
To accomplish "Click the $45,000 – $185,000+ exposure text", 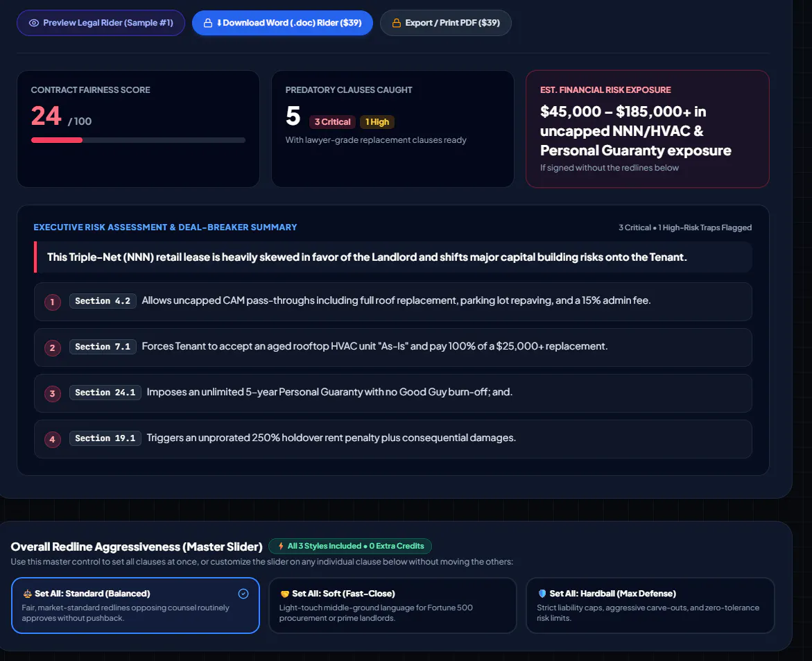I will [x=635, y=131].
